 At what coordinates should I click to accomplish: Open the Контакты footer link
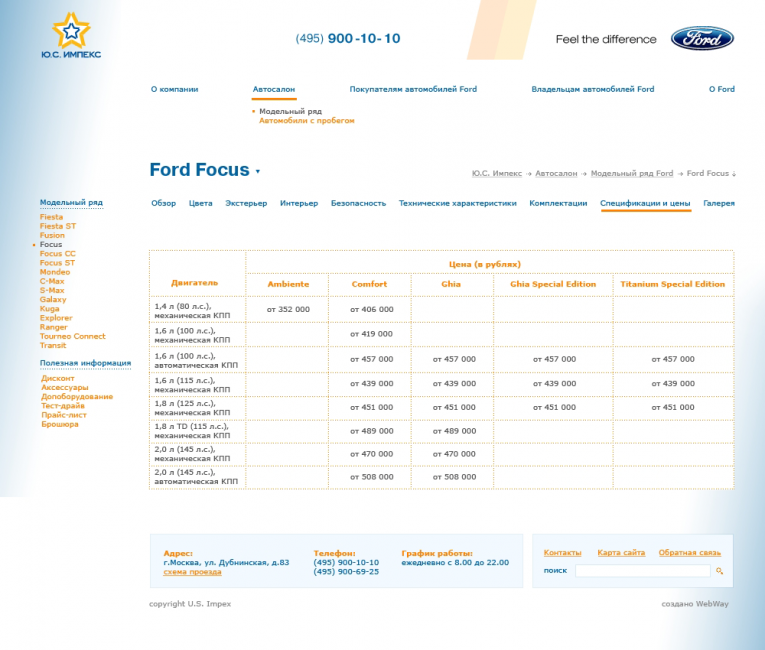tap(562, 553)
